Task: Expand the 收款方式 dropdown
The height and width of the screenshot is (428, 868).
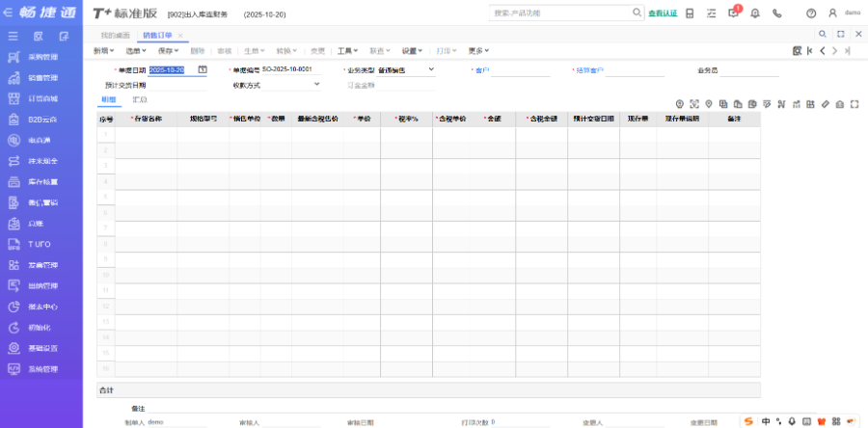Action: point(316,85)
